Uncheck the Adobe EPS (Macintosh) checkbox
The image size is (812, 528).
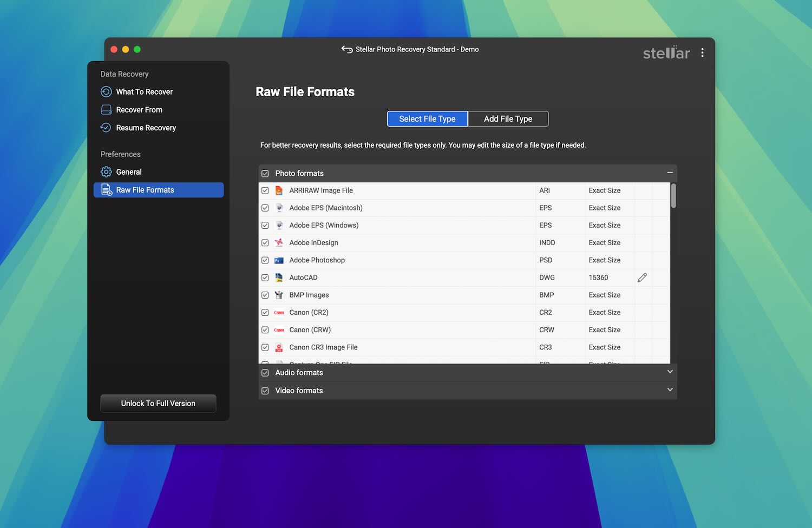pyautogui.click(x=265, y=208)
